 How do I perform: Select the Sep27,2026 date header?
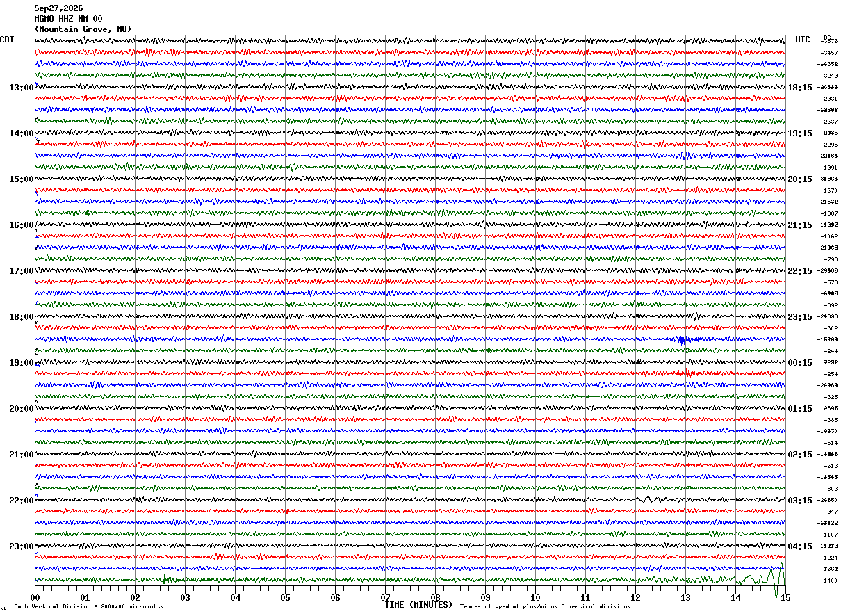[58, 8]
